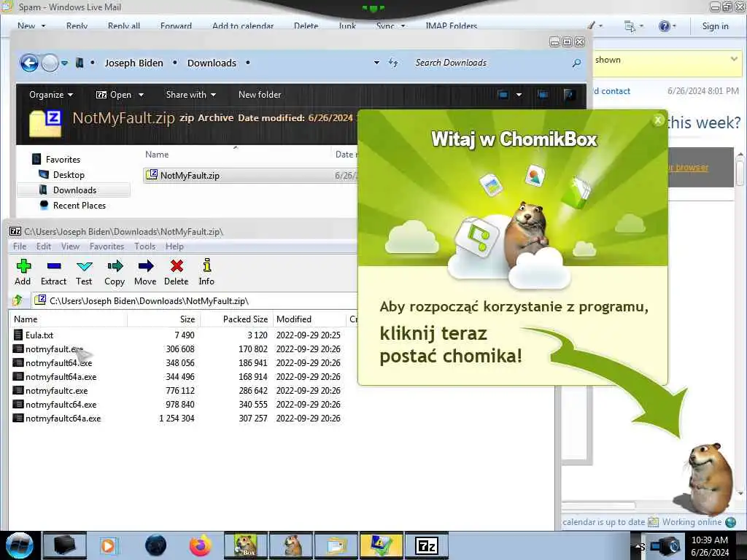Select Eula.txt in the 7-Zip list
Screen dimensions: 747x560
tap(39, 335)
